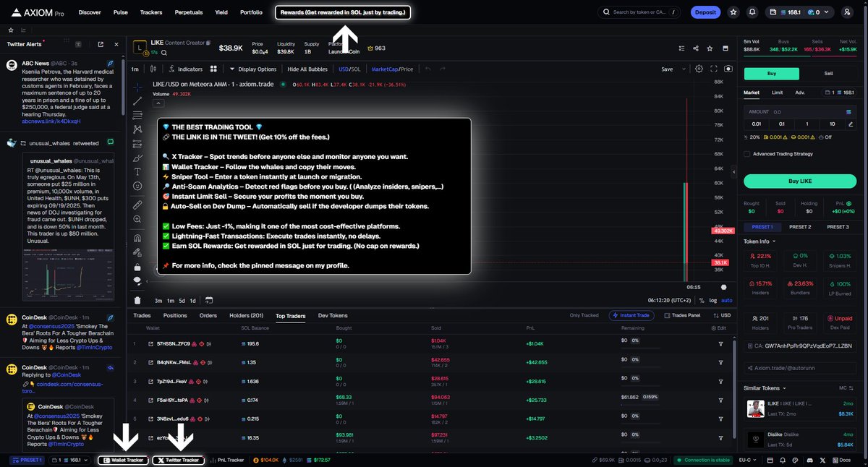Click the Buy LIKE button
Viewport: 868px width, 467px height.
[800, 181]
